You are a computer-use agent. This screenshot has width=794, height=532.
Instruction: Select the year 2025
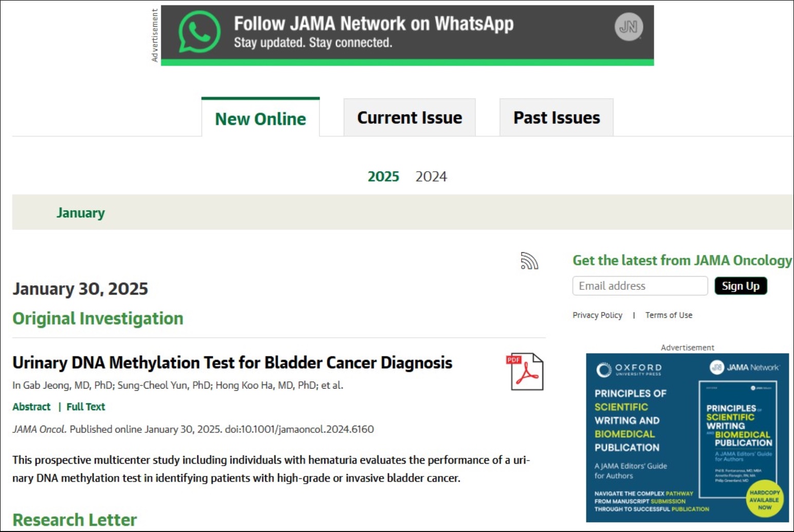[383, 176]
